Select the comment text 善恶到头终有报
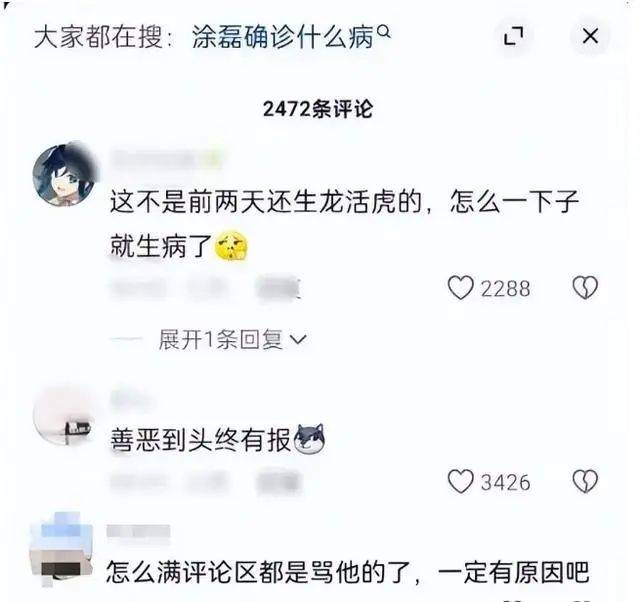This screenshot has width=640, height=602. tap(200, 440)
